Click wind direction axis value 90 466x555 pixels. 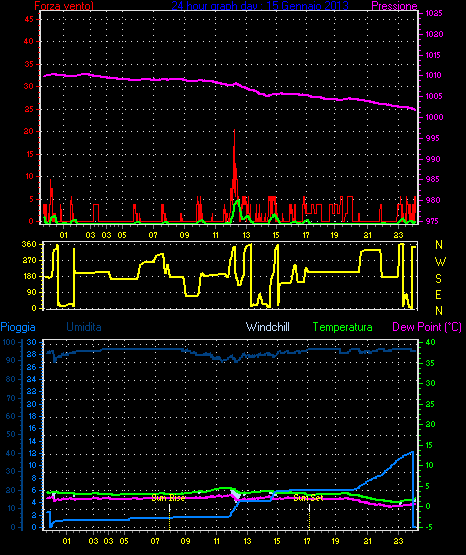32,292
